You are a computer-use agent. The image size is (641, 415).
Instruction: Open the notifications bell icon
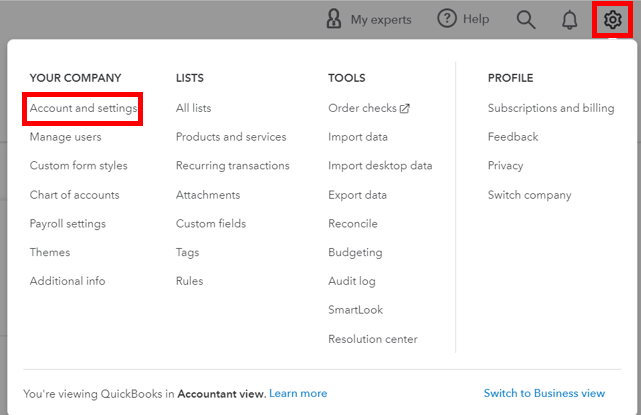point(570,20)
